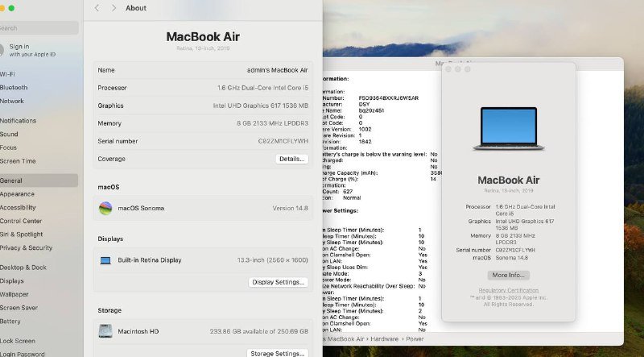Select Battery in the sidebar

point(10,322)
